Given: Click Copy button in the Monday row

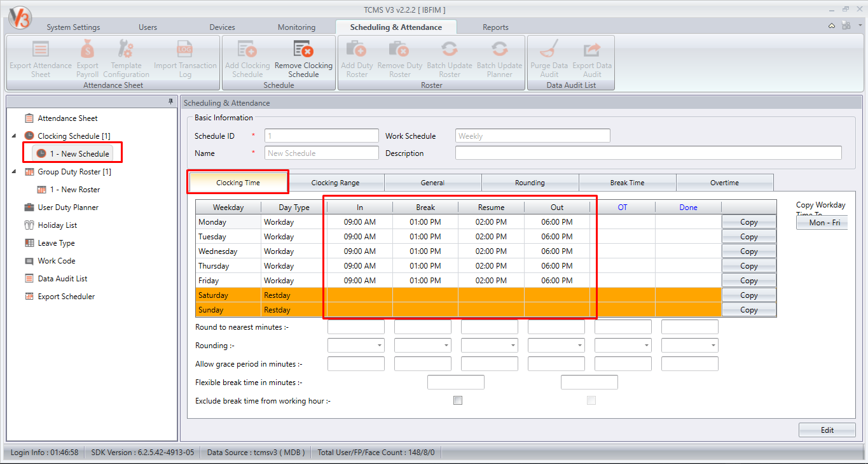Looking at the screenshot, I should point(749,222).
